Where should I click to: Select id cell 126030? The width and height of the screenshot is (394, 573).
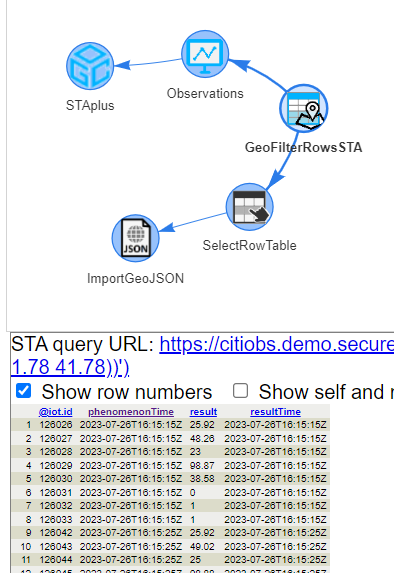tap(56, 479)
